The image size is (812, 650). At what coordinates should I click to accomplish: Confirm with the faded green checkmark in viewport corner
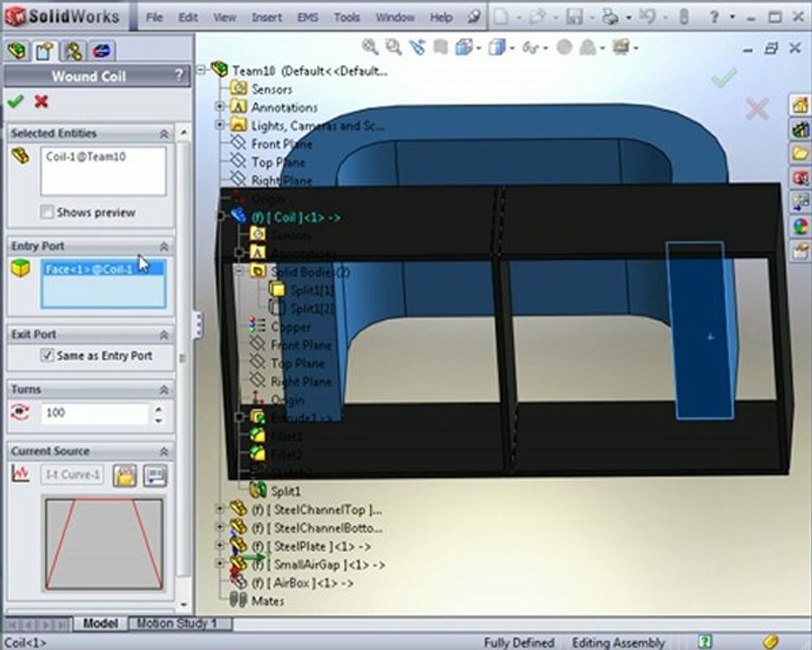(724, 78)
